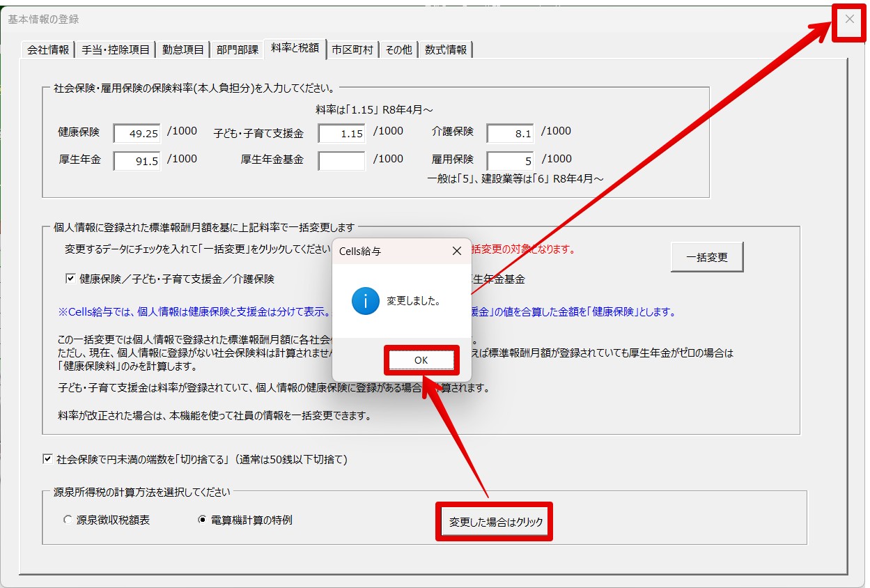This screenshot has height=588, width=870.
Task: Click the 雇用保険 rate field
Action: click(x=510, y=161)
